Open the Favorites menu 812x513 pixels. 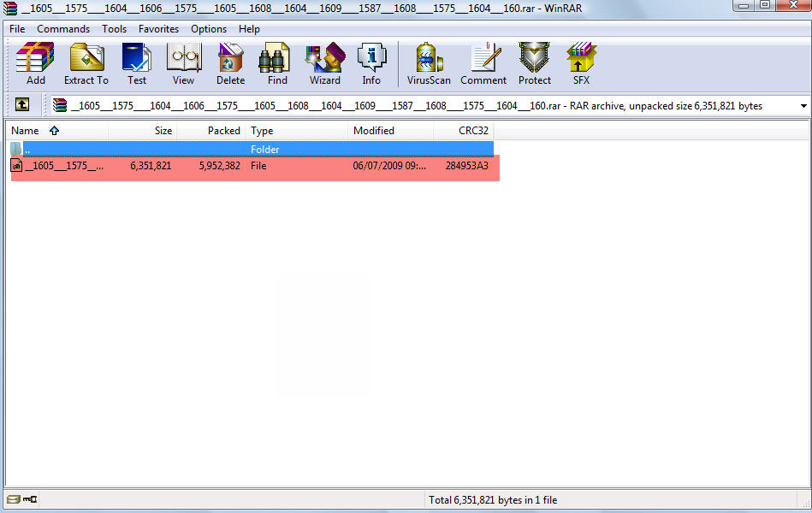pos(158,29)
